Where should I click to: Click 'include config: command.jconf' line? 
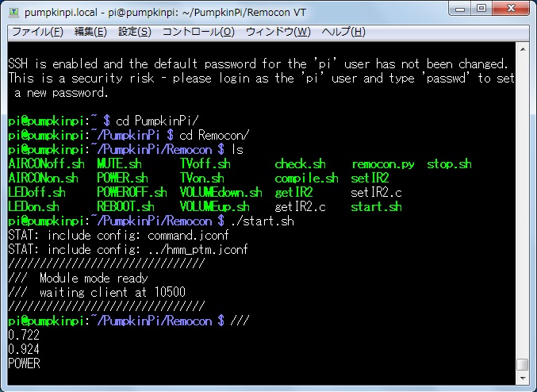[x=138, y=236]
